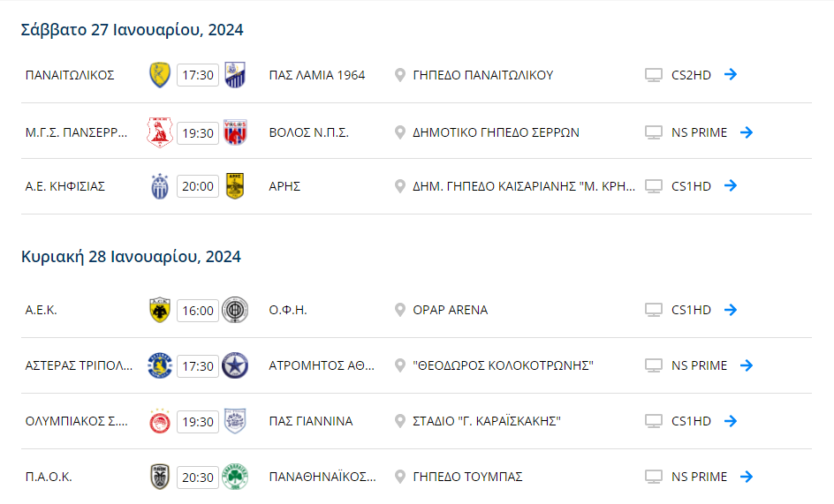Click the ΓΗΠΕΔΟ ΤΟΥΜΠΑΣ location pin

[400, 477]
